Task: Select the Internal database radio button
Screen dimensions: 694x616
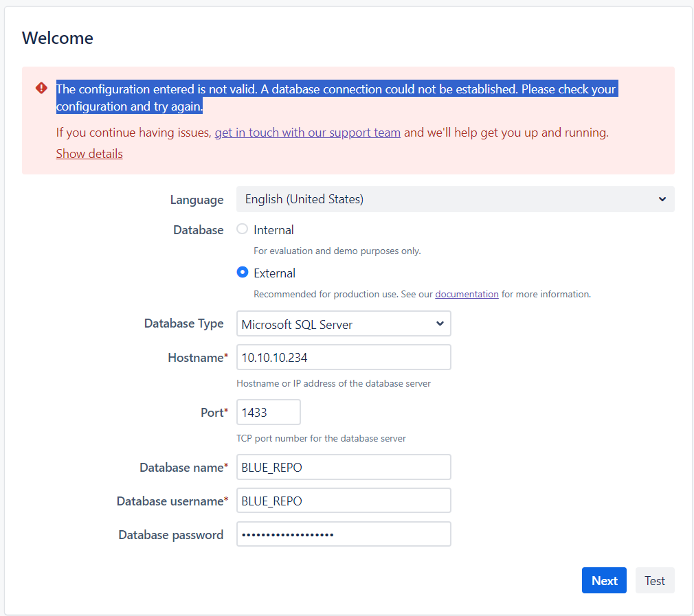Action: [242, 229]
